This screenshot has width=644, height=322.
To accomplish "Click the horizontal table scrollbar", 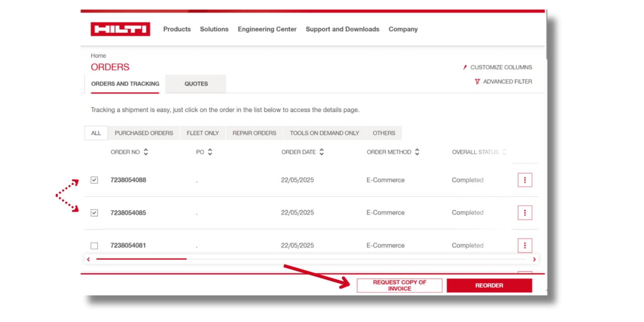I will tap(141, 259).
